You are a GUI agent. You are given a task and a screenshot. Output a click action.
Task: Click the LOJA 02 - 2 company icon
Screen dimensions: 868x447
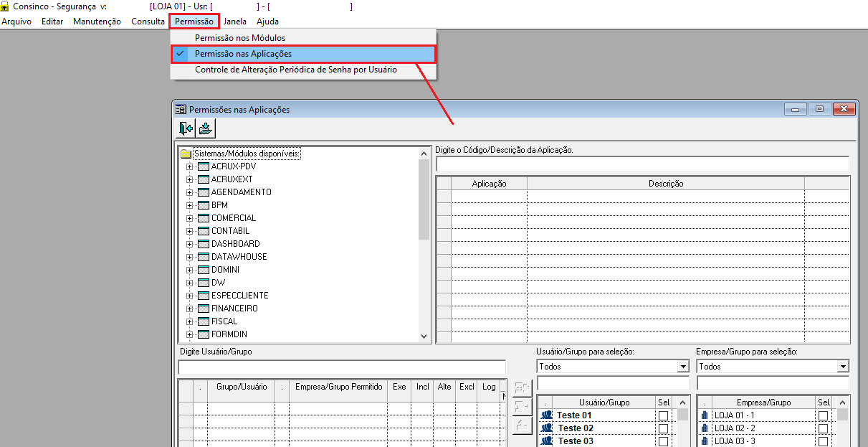[x=705, y=428]
